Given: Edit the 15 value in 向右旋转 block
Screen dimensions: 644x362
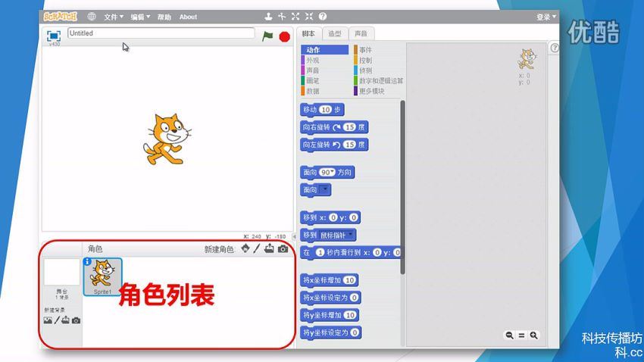Looking at the screenshot, I should (x=350, y=127).
